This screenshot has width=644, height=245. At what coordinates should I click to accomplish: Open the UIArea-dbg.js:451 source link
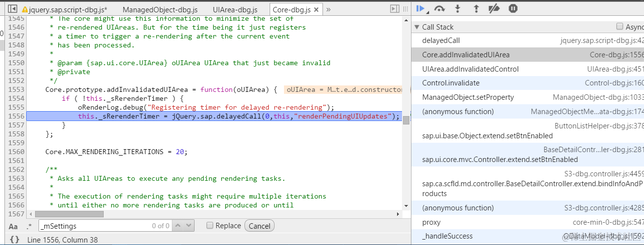pos(615,69)
